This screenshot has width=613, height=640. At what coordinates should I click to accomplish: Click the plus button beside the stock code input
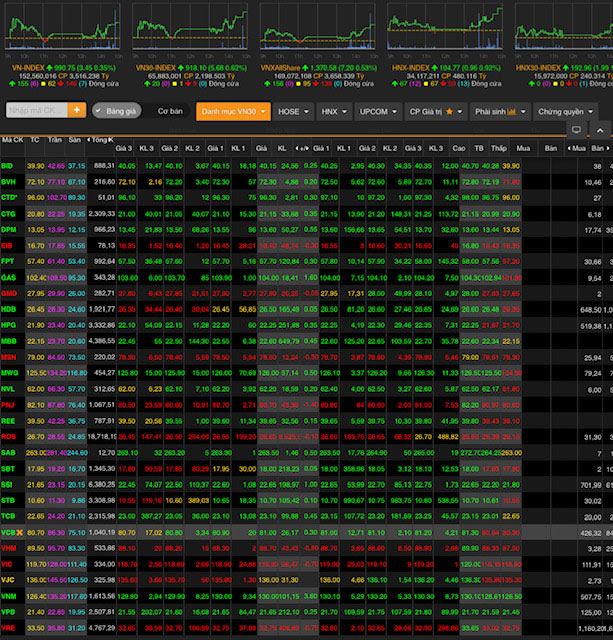[77, 110]
